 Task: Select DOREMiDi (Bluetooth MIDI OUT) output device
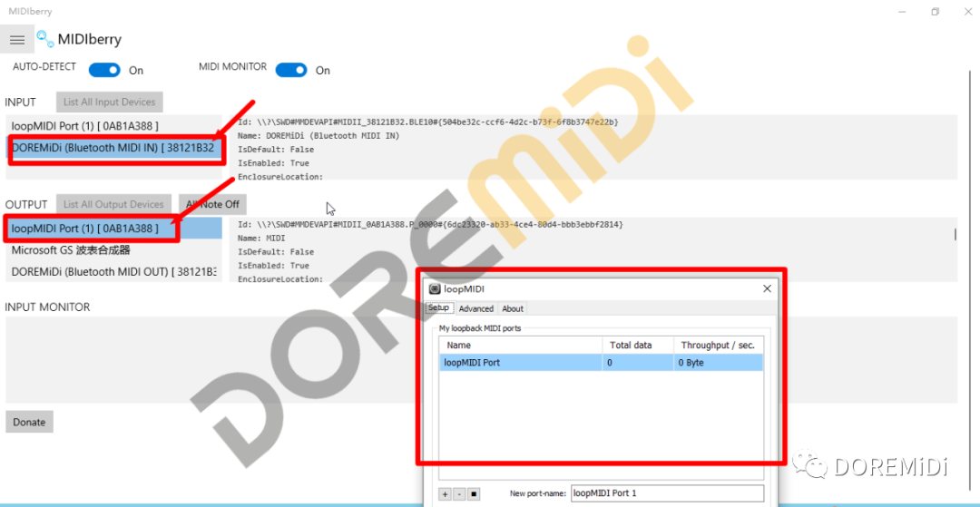click(113, 271)
